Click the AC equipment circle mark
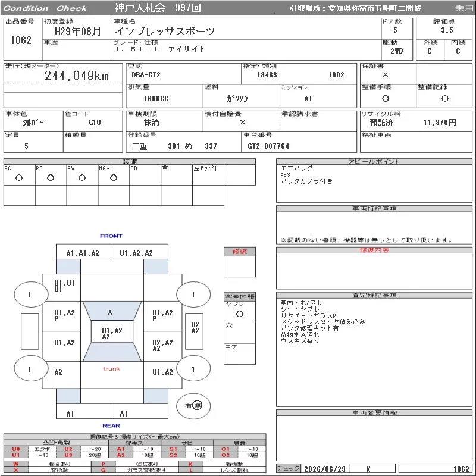Image resolution: width=476 pixels, height=476 pixels. [x=19, y=178]
